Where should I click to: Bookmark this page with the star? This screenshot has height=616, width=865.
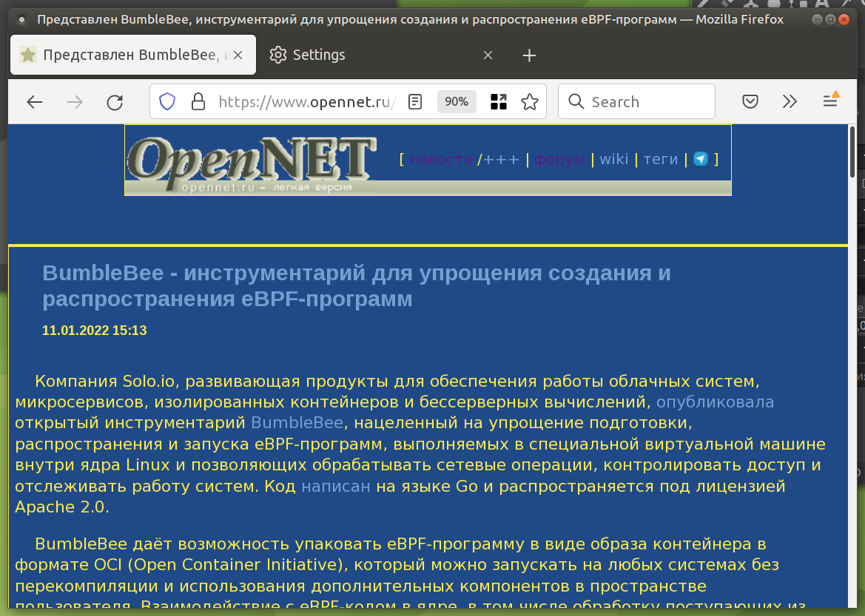point(530,101)
